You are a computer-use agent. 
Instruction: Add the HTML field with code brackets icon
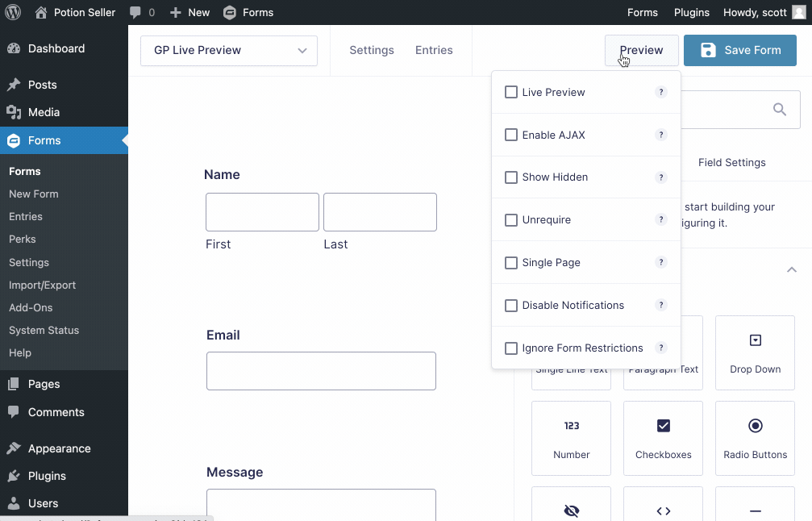pos(664,504)
